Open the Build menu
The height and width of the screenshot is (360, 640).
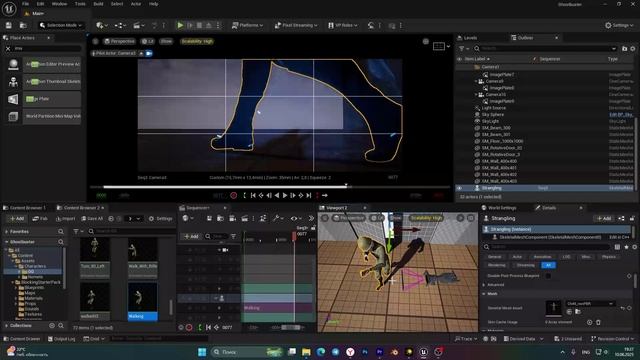pos(98,4)
